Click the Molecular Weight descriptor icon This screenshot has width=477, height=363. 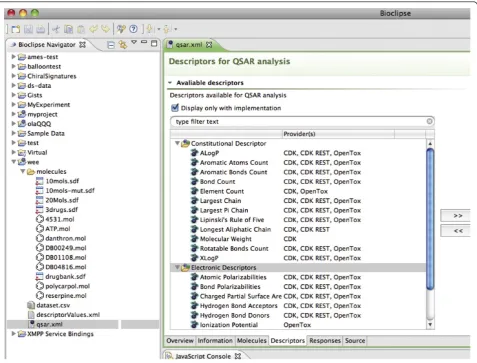[194, 239]
